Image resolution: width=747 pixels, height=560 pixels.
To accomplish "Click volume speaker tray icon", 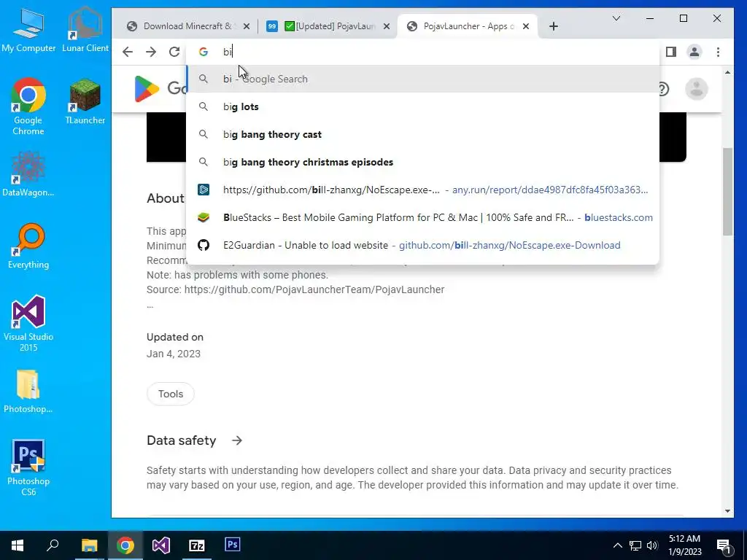I will (x=652, y=545).
